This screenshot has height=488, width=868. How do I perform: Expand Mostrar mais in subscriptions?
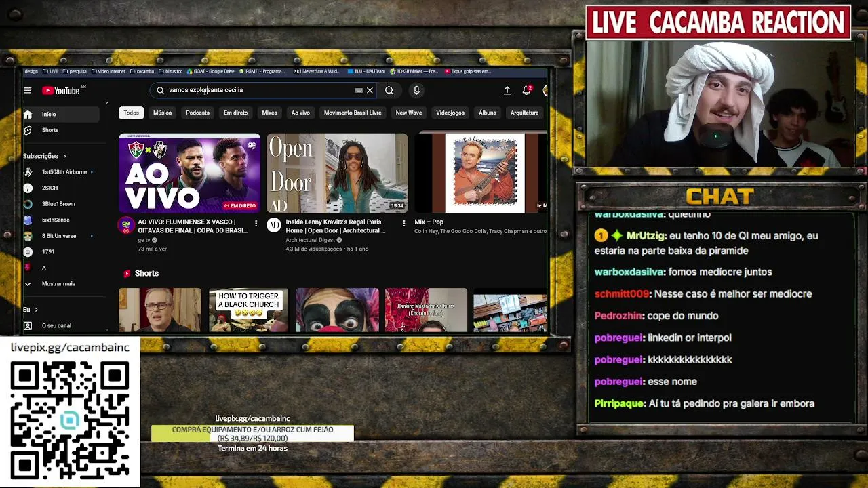[x=61, y=284]
